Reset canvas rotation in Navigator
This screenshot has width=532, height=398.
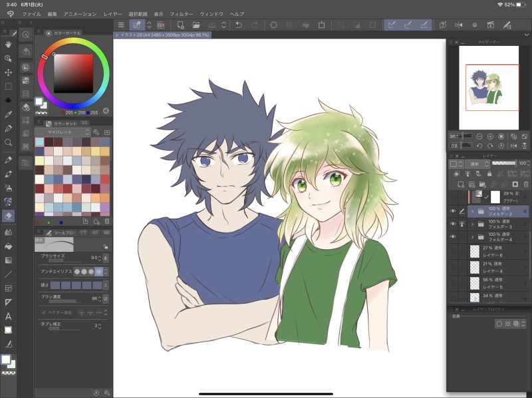501,146
